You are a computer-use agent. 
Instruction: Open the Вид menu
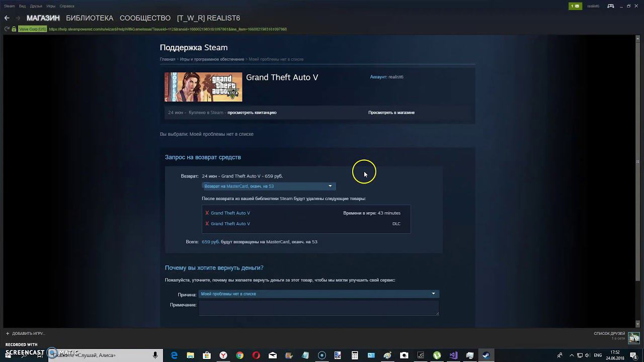click(x=22, y=6)
